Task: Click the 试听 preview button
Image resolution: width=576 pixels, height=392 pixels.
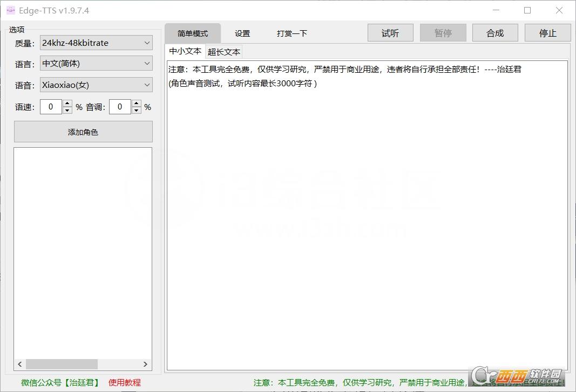Action: tap(390, 33)
